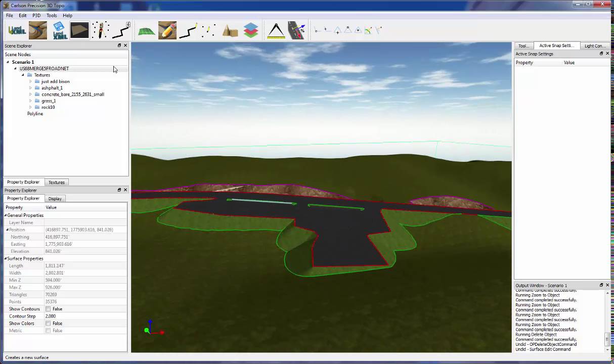Click the Contour Step value field

tap(85, 316)
